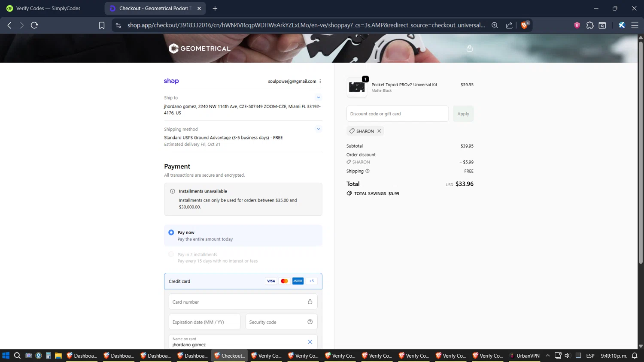
Task: Click the lock icon in Card number
Action: click(x=310, y=302)
